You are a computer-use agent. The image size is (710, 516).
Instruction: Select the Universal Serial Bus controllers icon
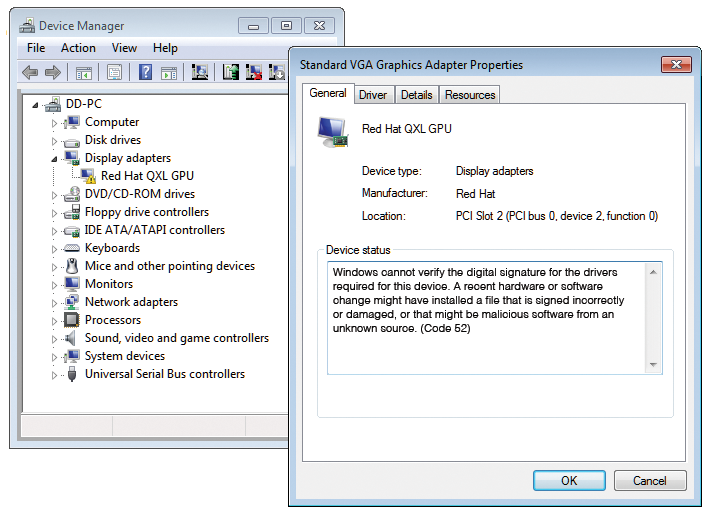coord(72,374)
